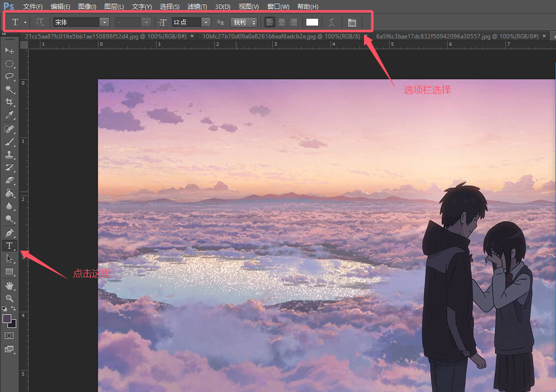Select the Move tool

[x=9, y=51]
